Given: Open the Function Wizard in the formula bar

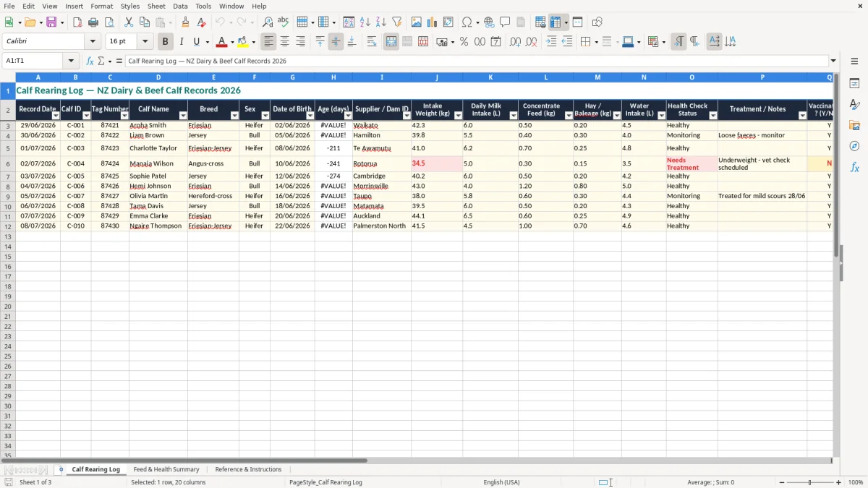Looking at the screenshot, I should pos(90,61).
